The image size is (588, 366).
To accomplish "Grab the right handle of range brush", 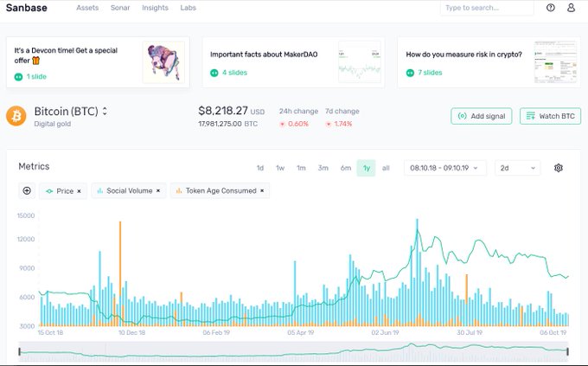I will [567, 352].
